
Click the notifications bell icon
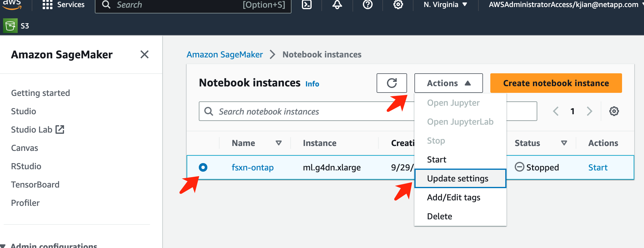[x=337, y=5]
